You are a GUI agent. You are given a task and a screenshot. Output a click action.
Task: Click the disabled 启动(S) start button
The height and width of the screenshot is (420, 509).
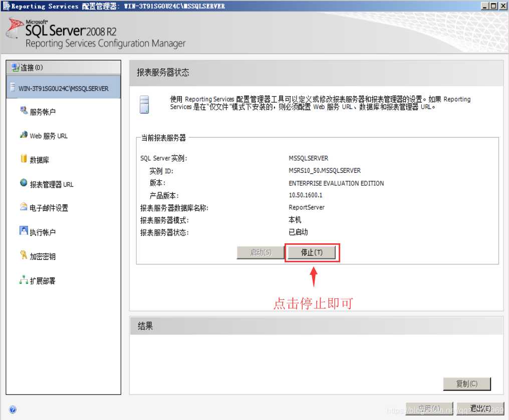click(261, 252)
